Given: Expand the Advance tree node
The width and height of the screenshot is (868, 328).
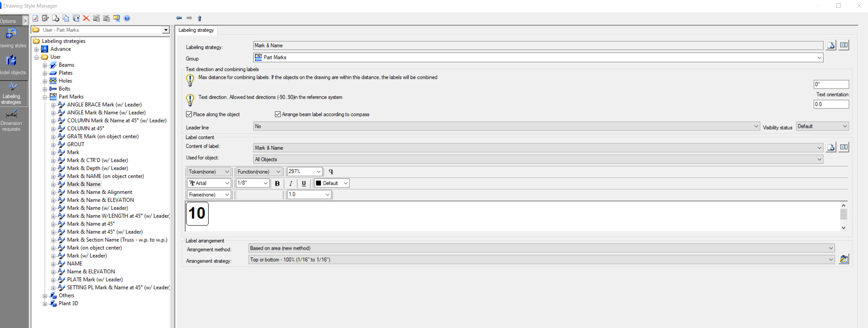Looking at the screenshot, I should (x=37, y=49).
